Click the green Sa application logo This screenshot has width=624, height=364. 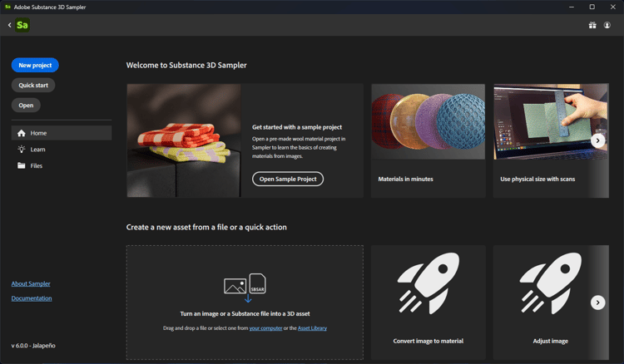(22, 25)
